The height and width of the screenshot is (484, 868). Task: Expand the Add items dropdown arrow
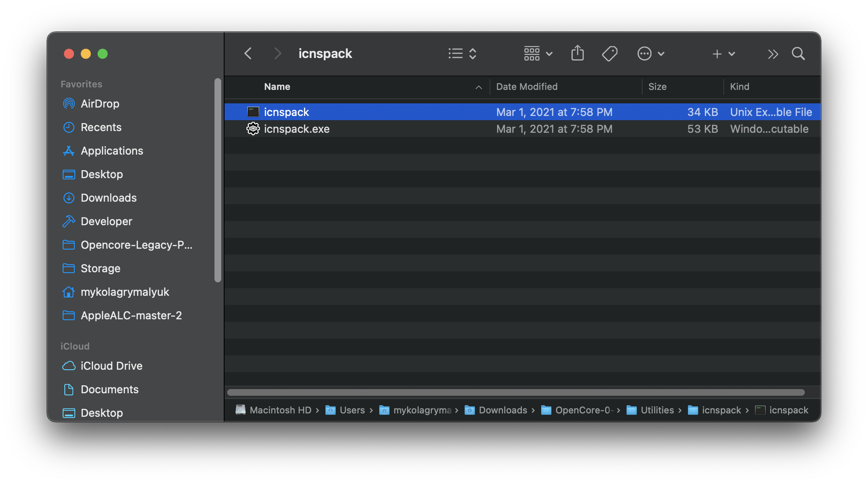pos(733,53)
